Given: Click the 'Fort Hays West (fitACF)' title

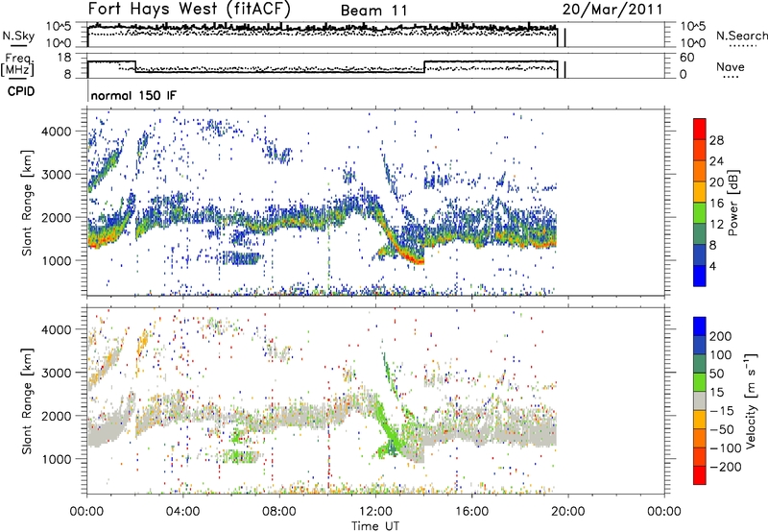Looking at the screenshot, I should pos(188,9).
